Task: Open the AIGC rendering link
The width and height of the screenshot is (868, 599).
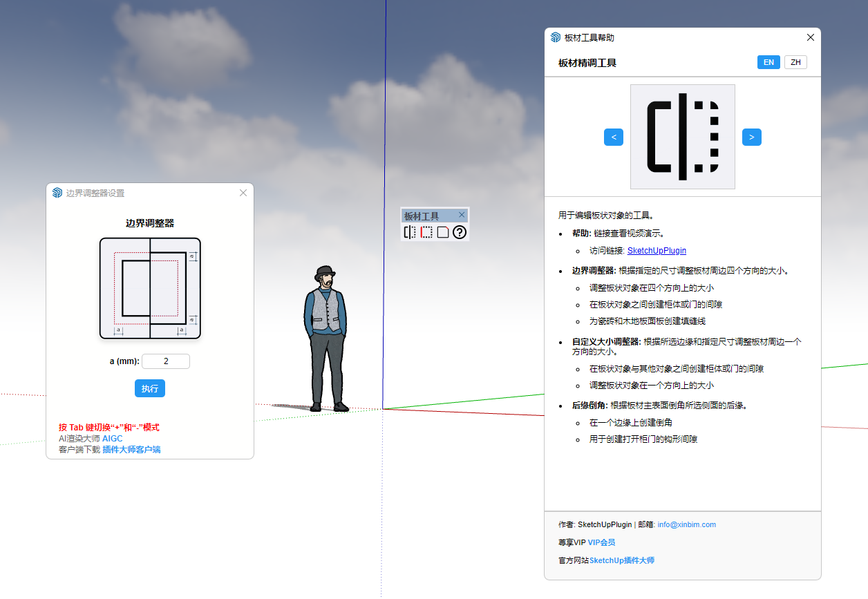Action: click(x=113, y=439)
